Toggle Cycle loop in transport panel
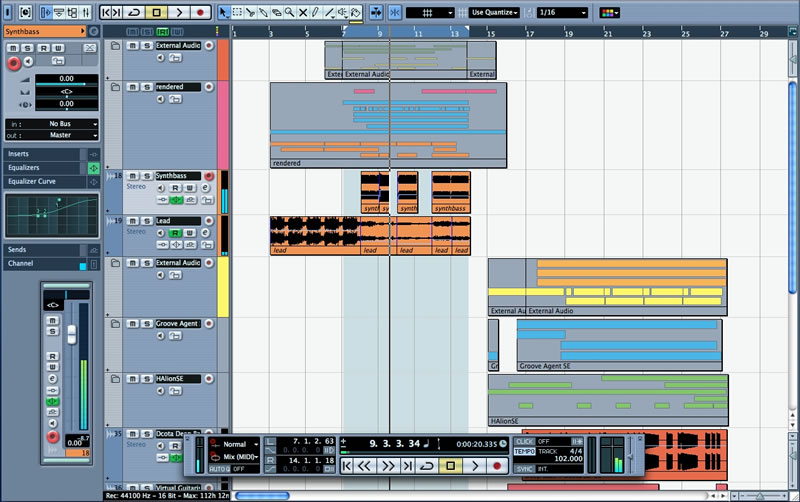 427,466
